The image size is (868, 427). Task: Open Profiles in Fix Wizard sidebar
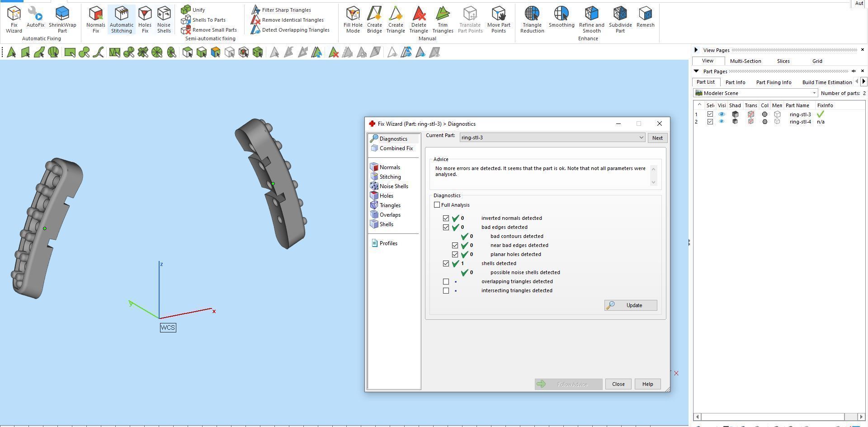click(384, 243)
